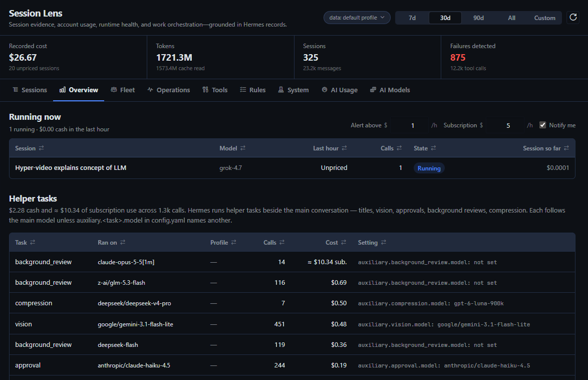Sort helper tasks by Cost icon
The width and height of the screenshot is (588, 380).
click(x=344, y=242)
